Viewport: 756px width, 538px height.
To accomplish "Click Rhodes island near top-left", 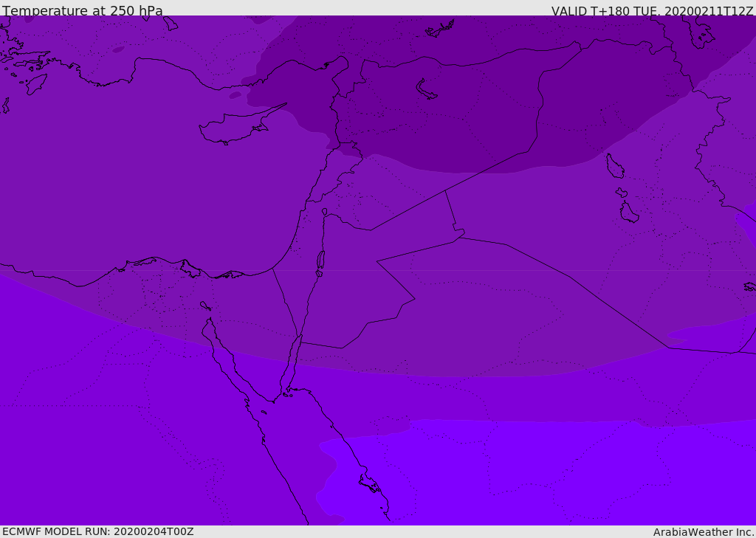I will click(x=36, y=83).
